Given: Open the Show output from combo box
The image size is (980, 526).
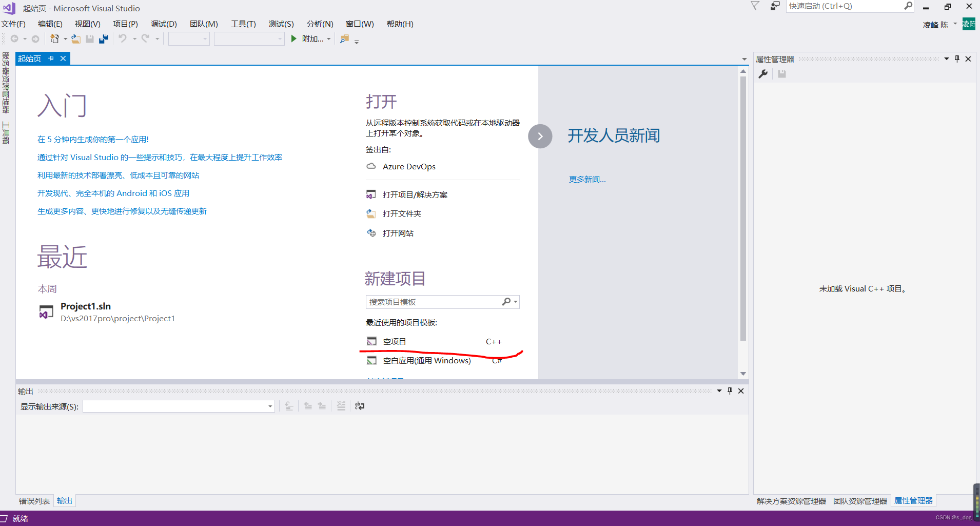Looking at the screenshot, I should pos(179,406).
